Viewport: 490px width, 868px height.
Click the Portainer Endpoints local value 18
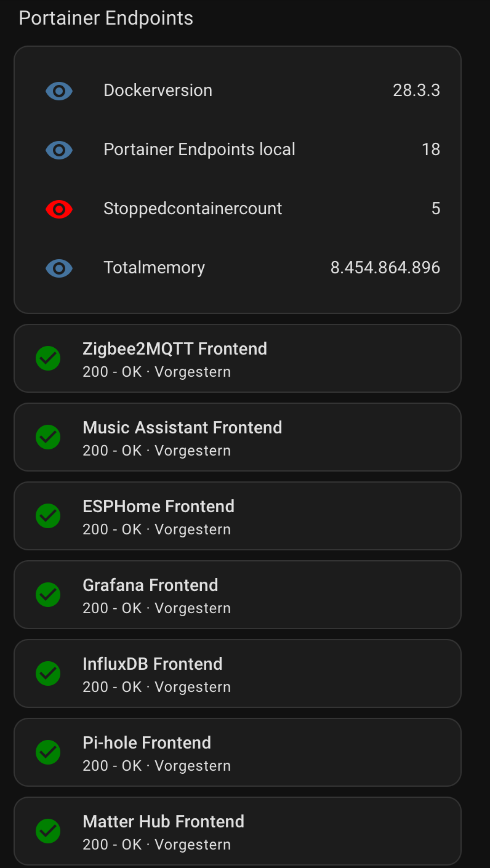(x=431, y=150)
